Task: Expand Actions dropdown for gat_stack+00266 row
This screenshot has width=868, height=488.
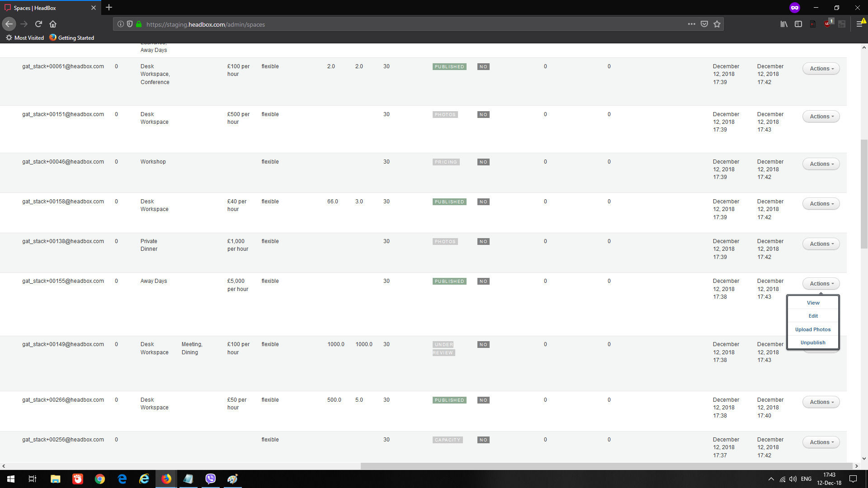Action: point(821,402)
